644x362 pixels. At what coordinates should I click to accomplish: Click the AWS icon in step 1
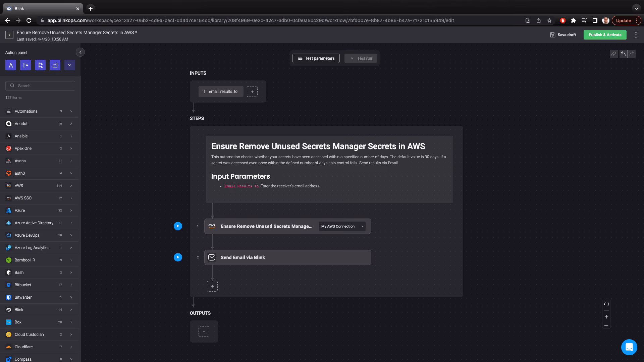pyautogui.click(x=212, y=226)
